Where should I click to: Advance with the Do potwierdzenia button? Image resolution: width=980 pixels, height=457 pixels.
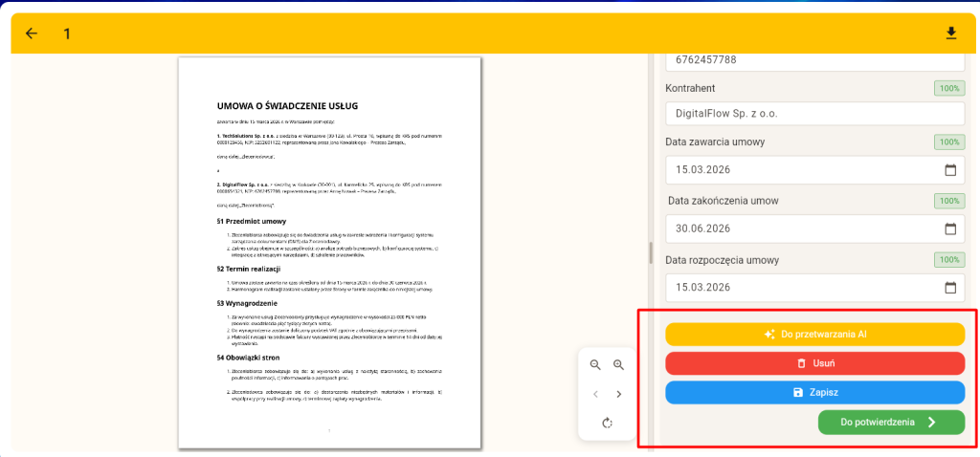pos(891,422)
